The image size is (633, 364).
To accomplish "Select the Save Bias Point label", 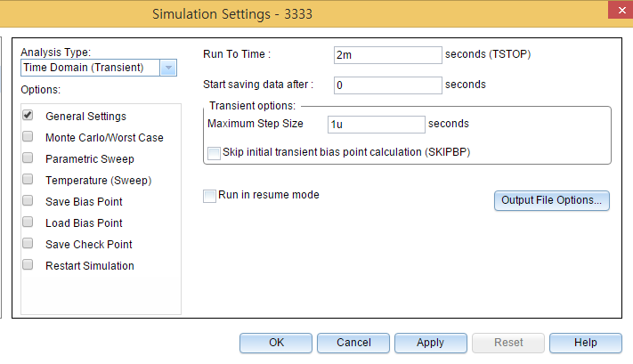I will [84, 202].
